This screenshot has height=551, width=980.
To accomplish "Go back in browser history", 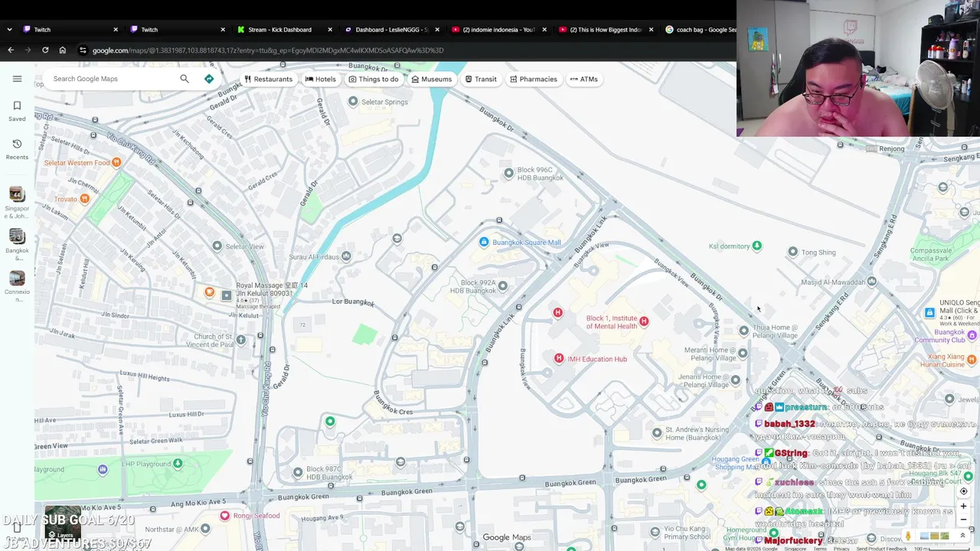I will tap(11, 51).
